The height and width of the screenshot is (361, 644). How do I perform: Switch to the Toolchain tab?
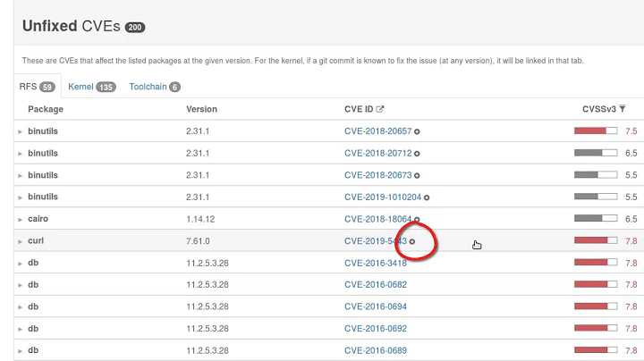155,87
